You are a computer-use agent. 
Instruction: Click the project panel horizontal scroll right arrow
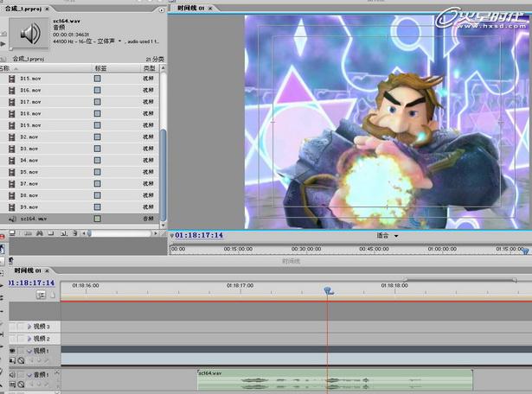[156, 233]
